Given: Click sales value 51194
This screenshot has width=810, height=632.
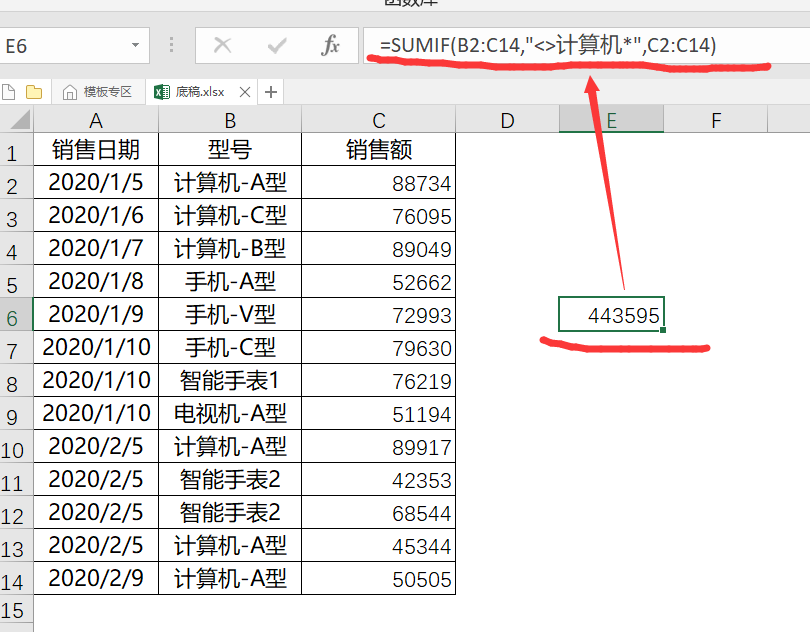Looking at the screenshot, I should 379,413.
